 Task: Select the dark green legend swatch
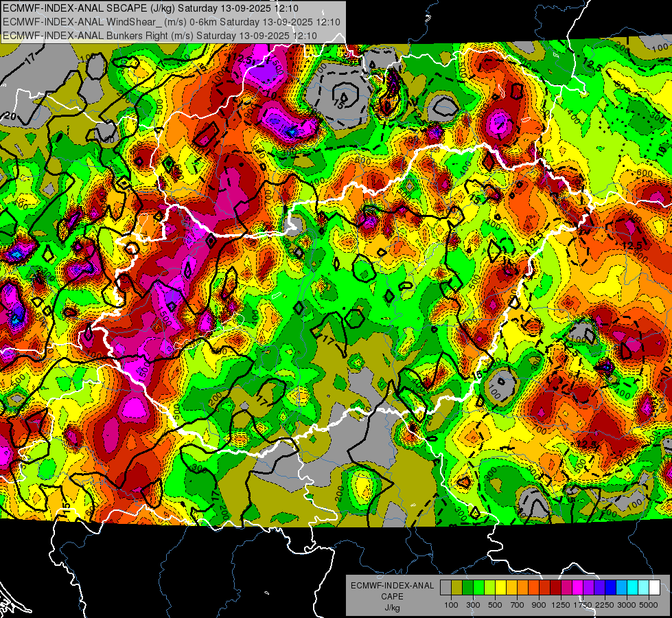(x=467, y=587)
